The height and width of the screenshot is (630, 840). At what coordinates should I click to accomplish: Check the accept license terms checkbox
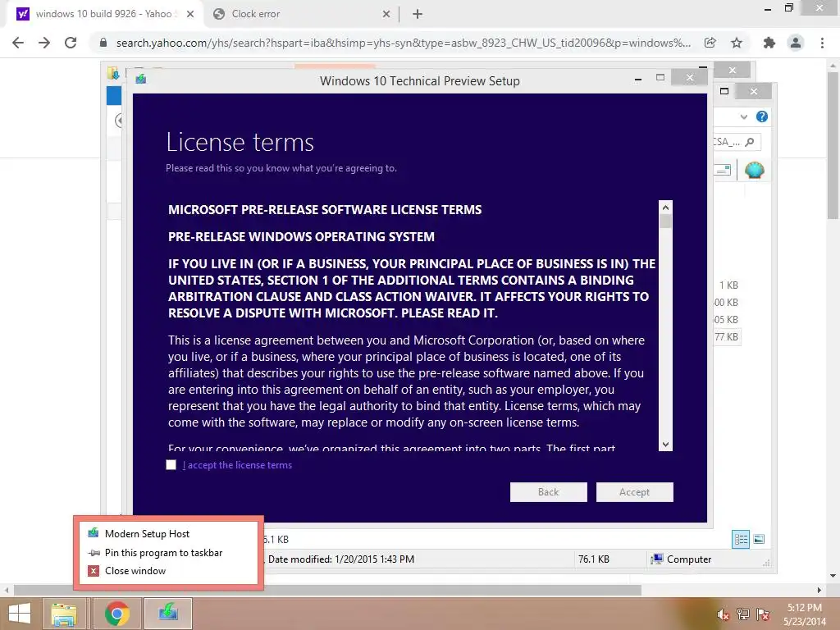pos(171,465)
